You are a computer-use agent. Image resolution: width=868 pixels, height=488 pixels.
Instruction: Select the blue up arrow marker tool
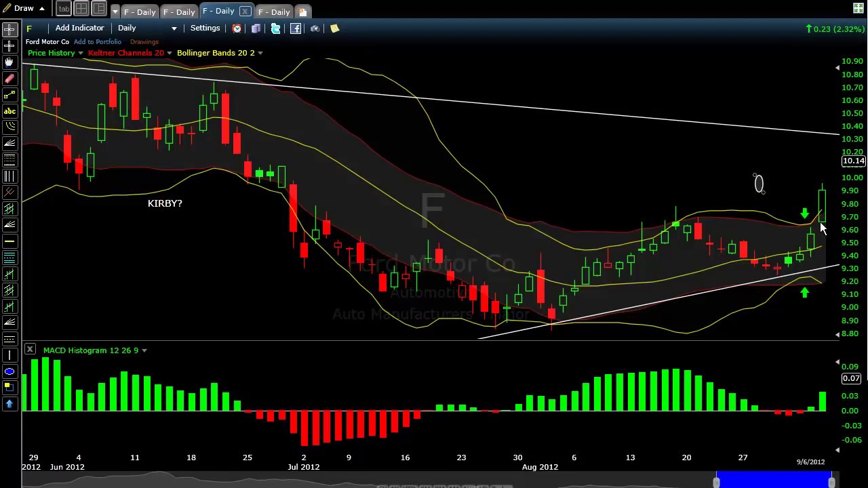[9, 403]
